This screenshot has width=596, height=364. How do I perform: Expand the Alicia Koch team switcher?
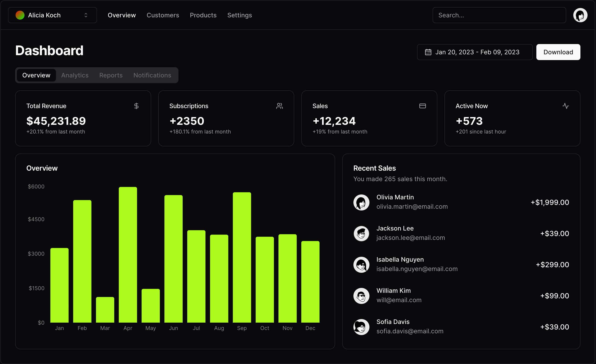coord(52,15)
